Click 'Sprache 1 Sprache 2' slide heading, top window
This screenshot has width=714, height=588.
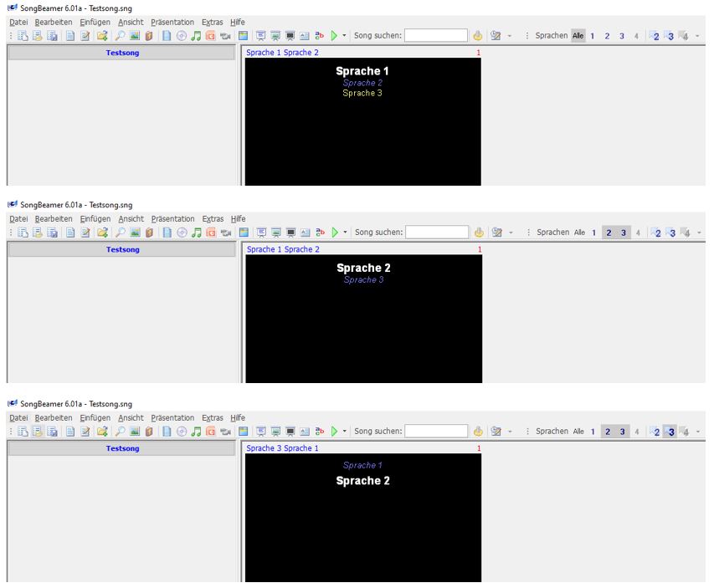[x=282, y=53]
